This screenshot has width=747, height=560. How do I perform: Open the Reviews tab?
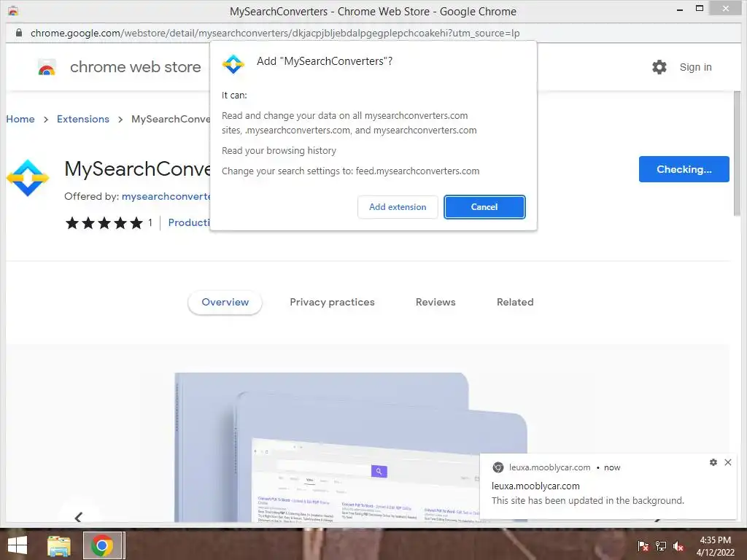click(436, 303)
